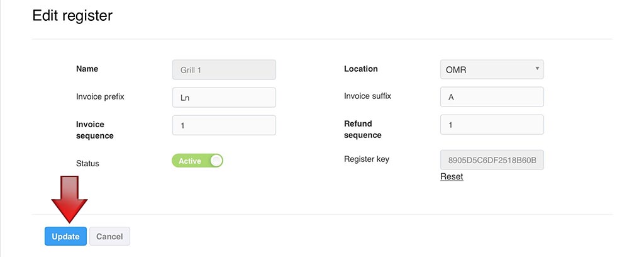Click the Refund sequence input field

pyautogui.click(x=492, y=125)
